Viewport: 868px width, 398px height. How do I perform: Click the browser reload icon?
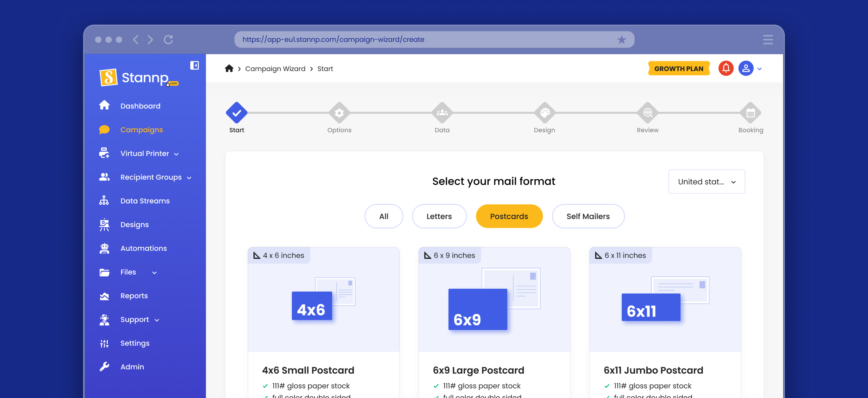click(168, 40)
